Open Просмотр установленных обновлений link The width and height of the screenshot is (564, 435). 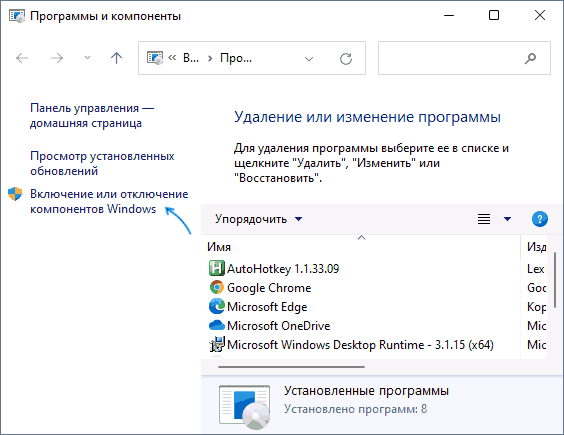pos(102,163)
